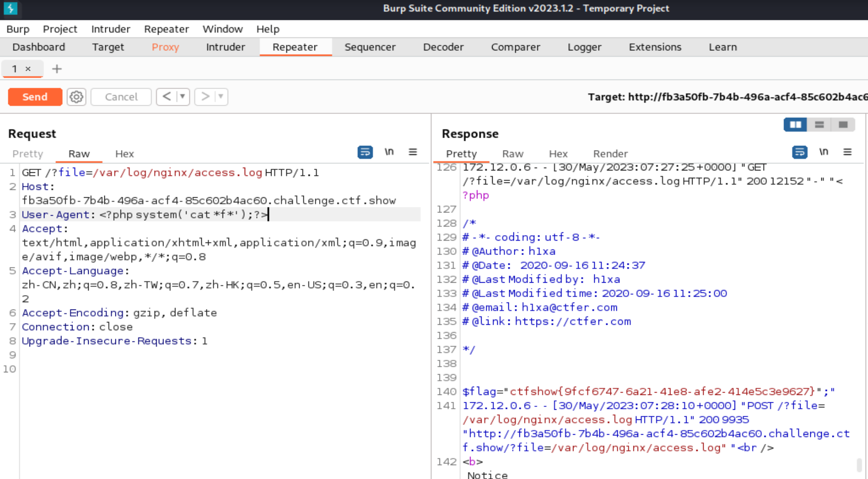
Task: Open the Request panel hamburger options menu
Action: pyautogui.click(x=413, y=152)
